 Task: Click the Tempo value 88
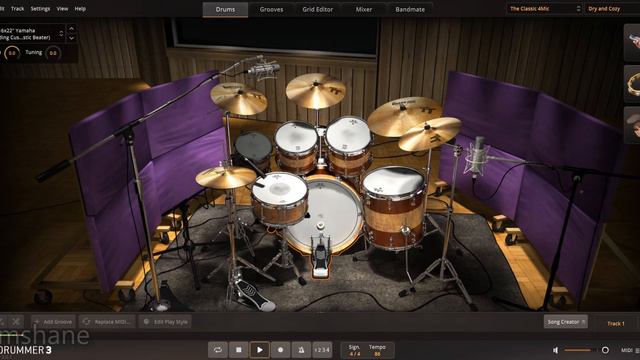pyautogui.click(x=377, y=354)
